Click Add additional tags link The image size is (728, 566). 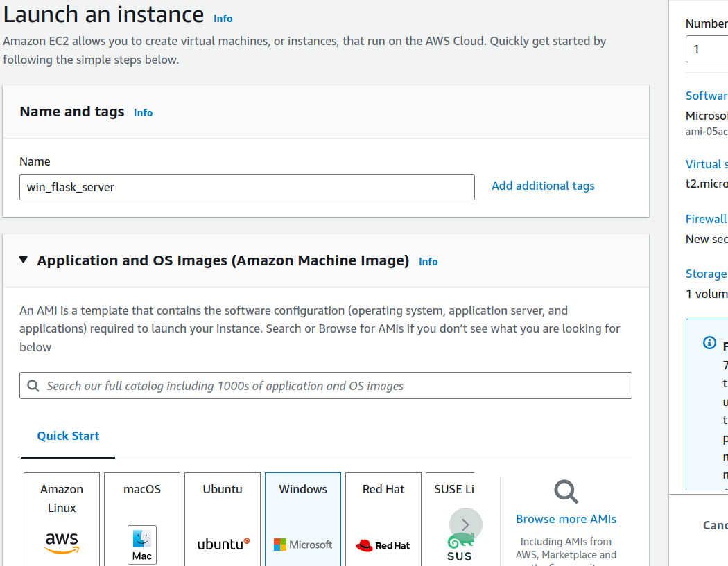click(x=543, y=186)
